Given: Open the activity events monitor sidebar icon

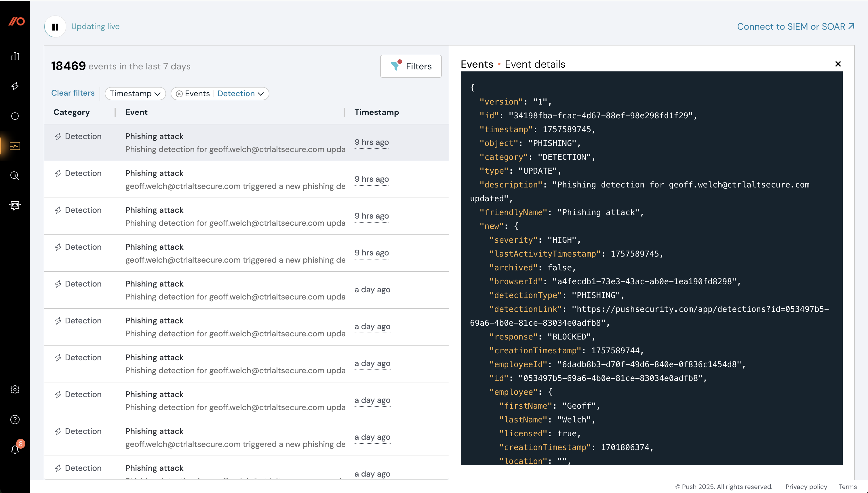Looking at the screenshot, I should [x=15, y=146].
